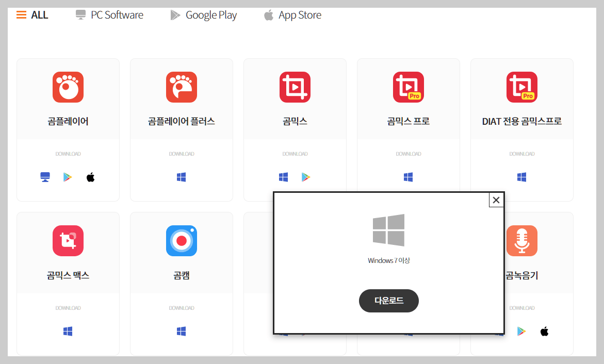The height and width of the screenshot is (364, 604).
Task: Click the DIAT 전용 곰믹스프로 title text
Action: point(522,121)
